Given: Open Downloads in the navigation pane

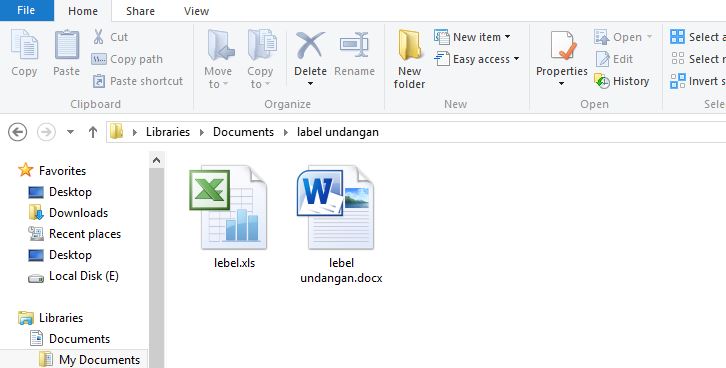Looking at the screenshot, I should point(78,213).
